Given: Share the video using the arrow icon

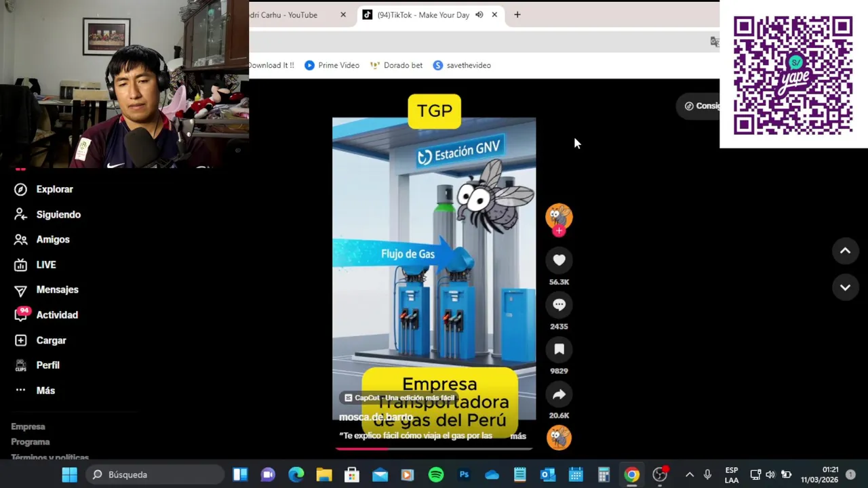Looking at the screenshot, I should [x=559, y=394].
